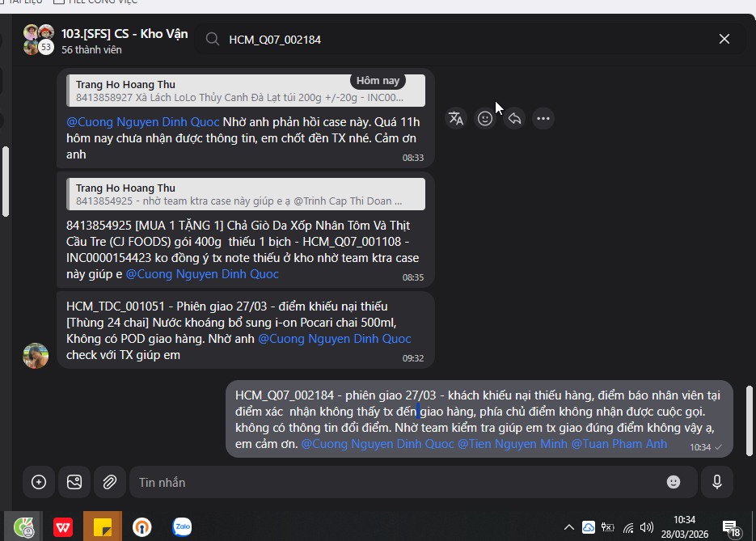Click @Cuong Nguyen Dinh Quoc in 09:32 message

pyautogui.click(x=335, y=339)
